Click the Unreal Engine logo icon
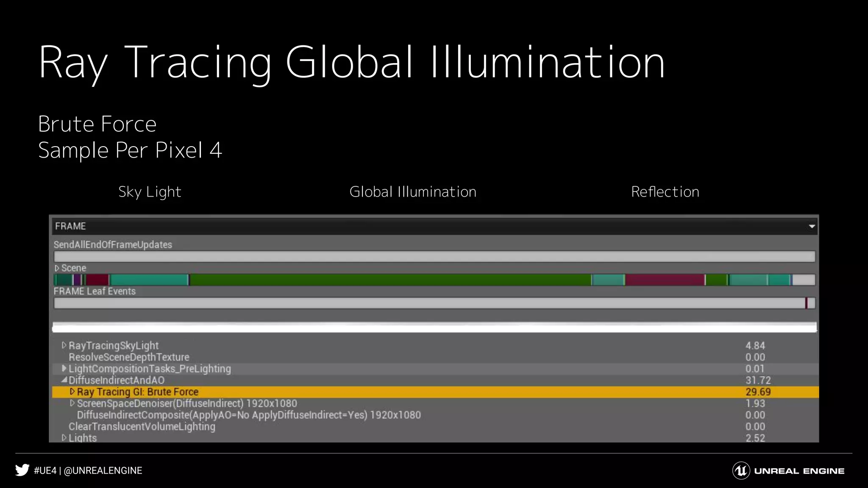Image resolution: width=868 pixels, height=488 pixels. [x=741, y=471]
